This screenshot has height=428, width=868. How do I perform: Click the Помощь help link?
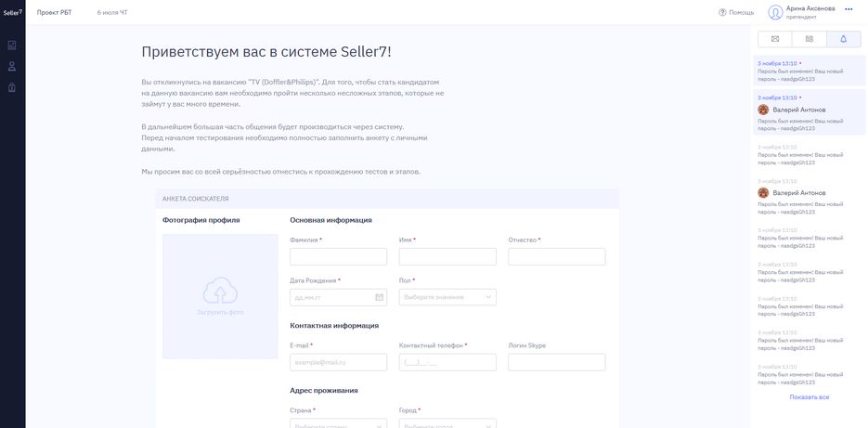pos(741,12)
